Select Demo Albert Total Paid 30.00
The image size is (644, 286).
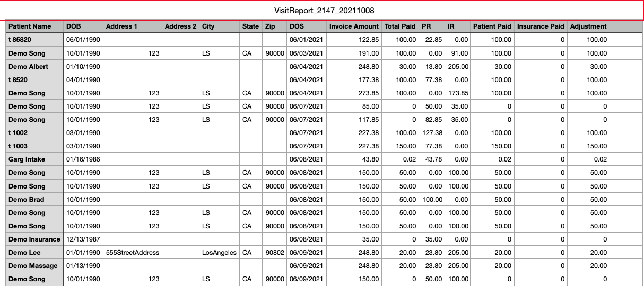[x=401, y=66]
